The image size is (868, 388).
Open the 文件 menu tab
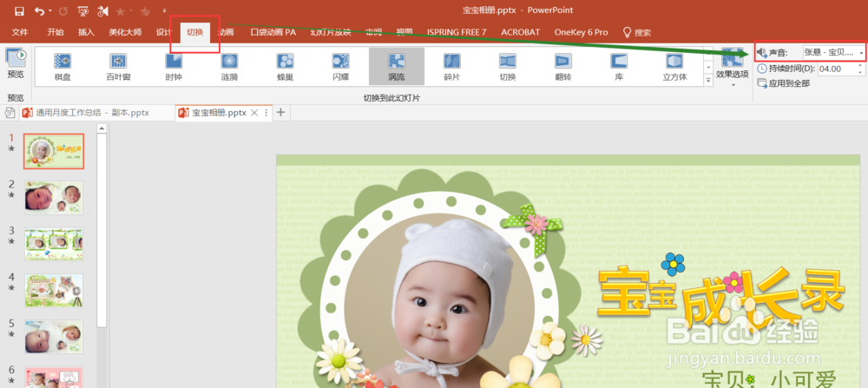20,32
